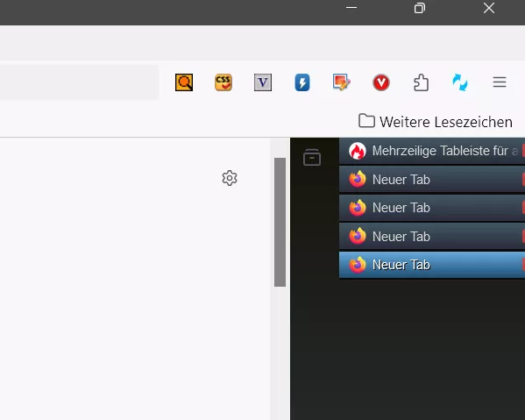Open the Weitere Lesezeichen bookmarks folder
Screen dimensions: 525x420
[436, 122]
